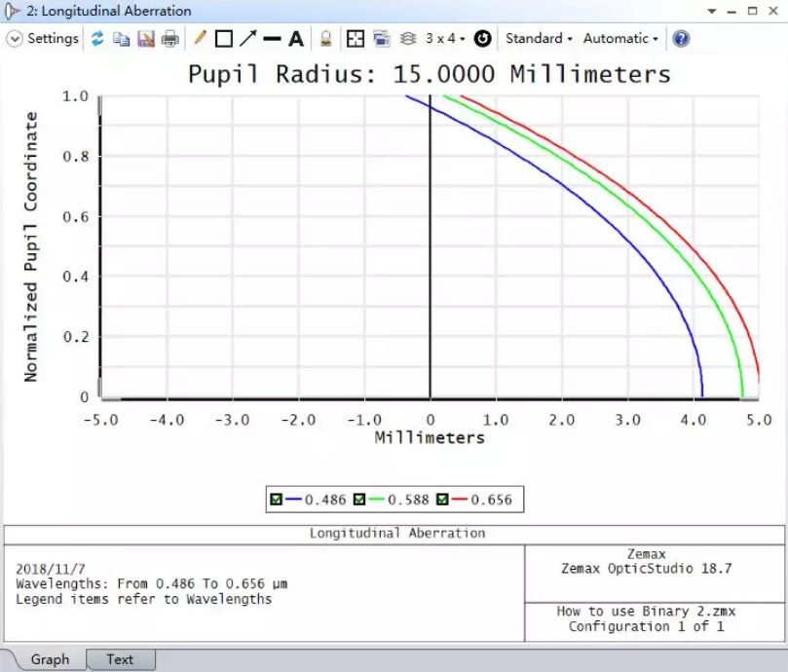Open the help icon
788x672 pixels.
[681, 39]
